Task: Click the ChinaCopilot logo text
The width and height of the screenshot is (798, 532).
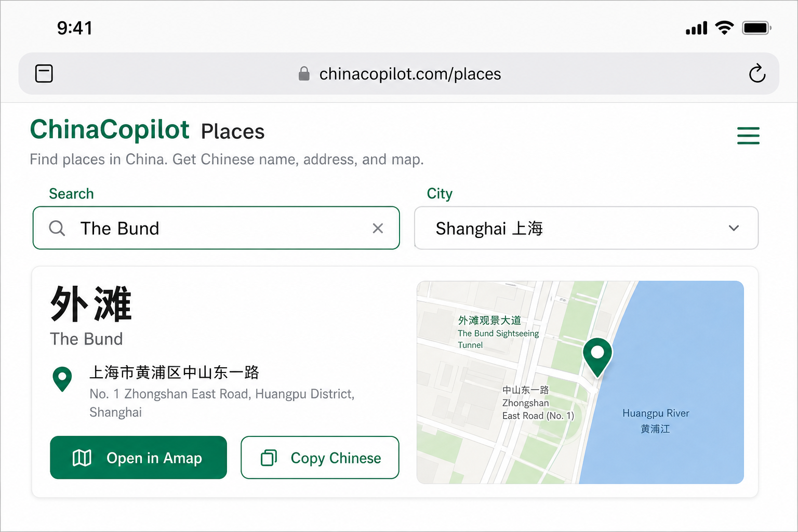Action: (110, 130)
